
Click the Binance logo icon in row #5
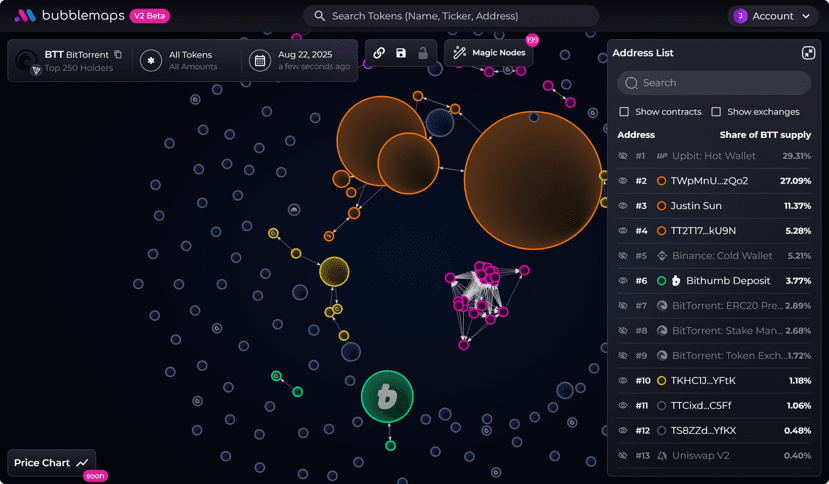coord(661,256)
